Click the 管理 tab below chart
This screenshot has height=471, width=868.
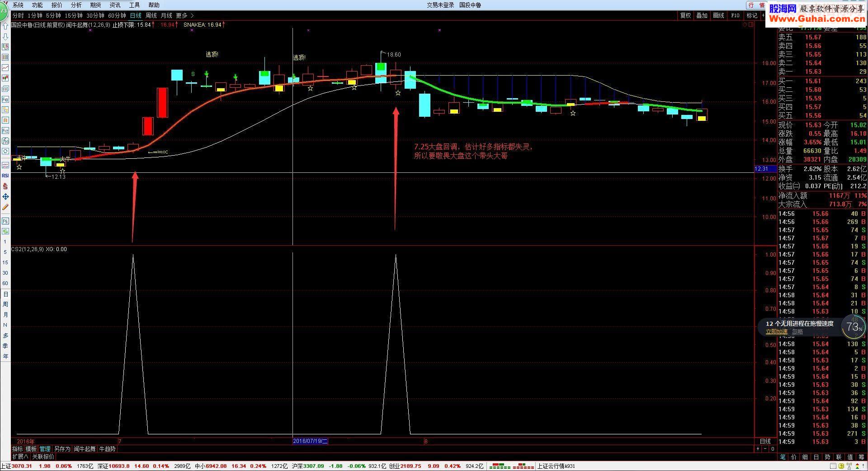[45, 449]
